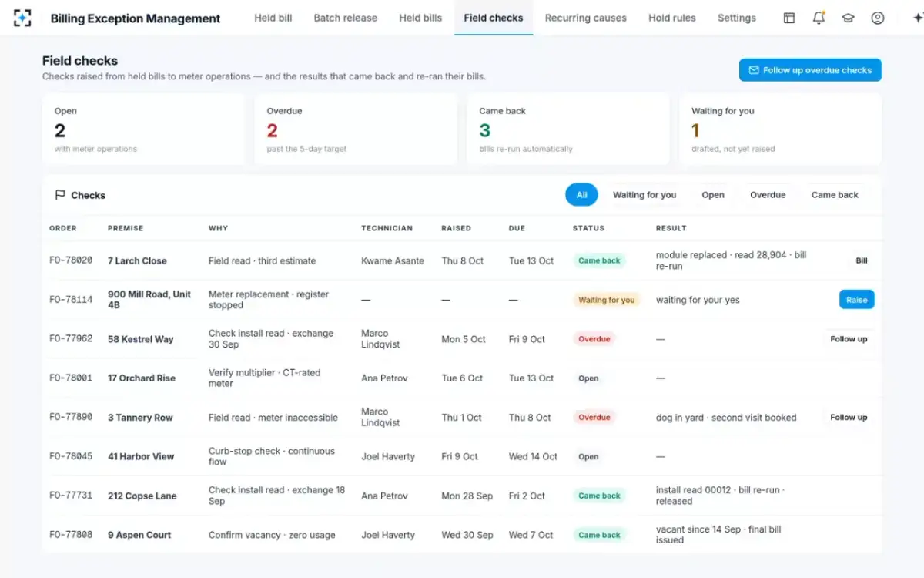Click premise 9 Aspen Court
The height and width of the screenshot is (578, 924).
click(x=139, y=535)
